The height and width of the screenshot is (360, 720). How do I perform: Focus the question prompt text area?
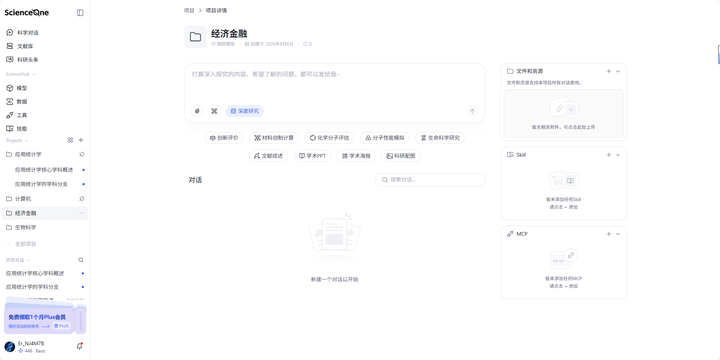point(334,85)
